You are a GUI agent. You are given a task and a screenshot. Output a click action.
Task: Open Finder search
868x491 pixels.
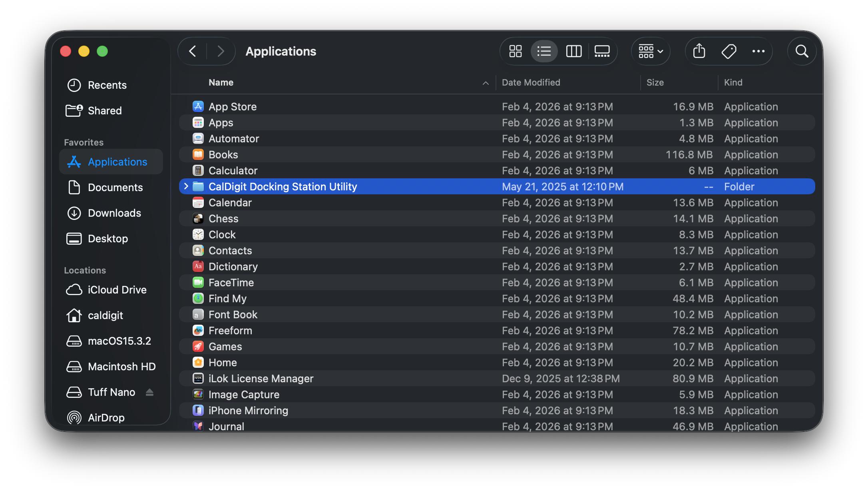(802, 51)
